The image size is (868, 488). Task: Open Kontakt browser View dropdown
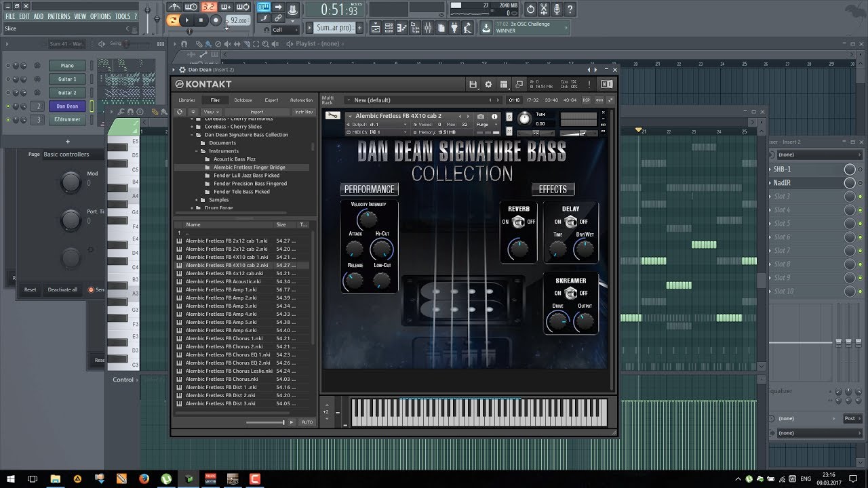[x=212, y=112]
